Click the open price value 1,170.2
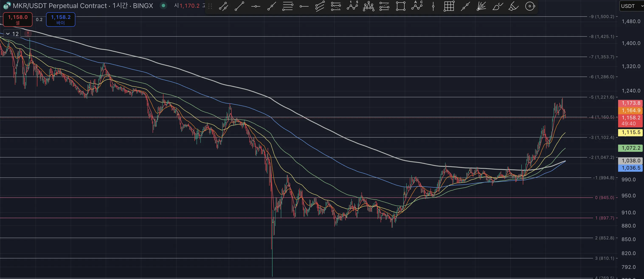Screen dimensions: 644x279 [190, 6]
